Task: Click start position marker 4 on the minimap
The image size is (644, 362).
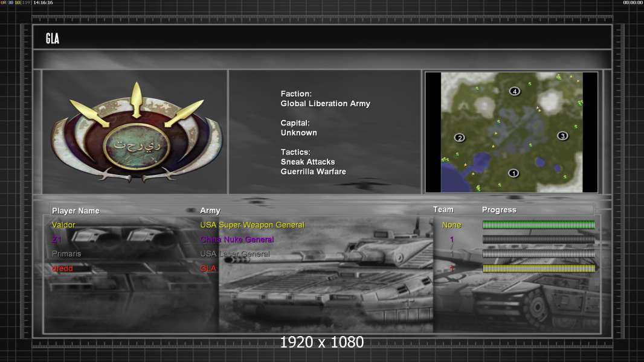Action: tap(515, 92)
